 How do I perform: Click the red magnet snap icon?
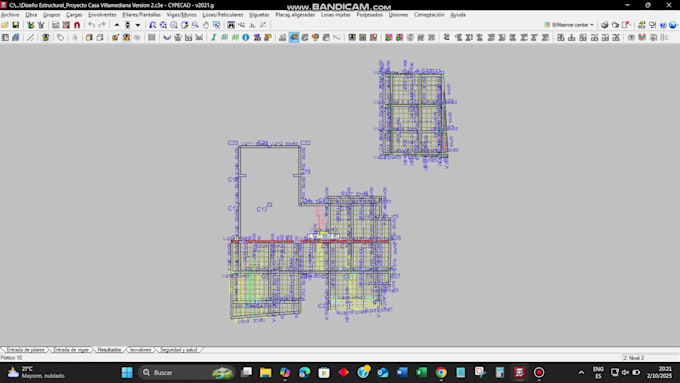point(77,25)
